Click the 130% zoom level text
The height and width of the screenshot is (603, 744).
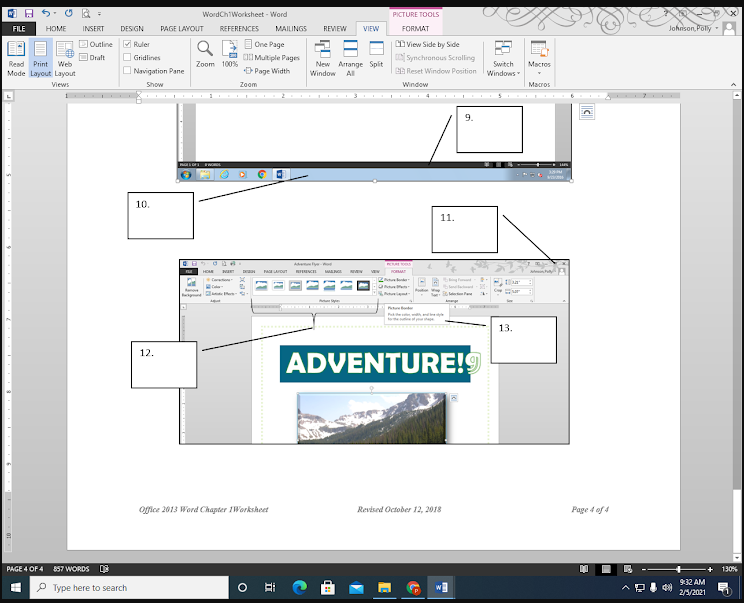coord(730,569)
